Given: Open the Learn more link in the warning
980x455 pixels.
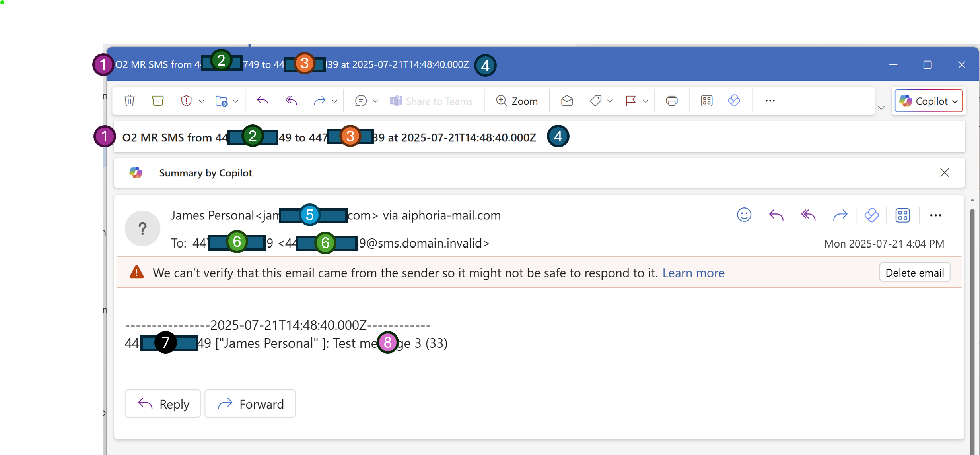Looking at the screenshot, I should tap(693, 273).
